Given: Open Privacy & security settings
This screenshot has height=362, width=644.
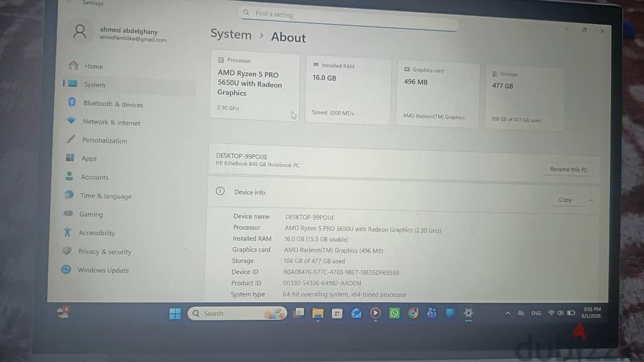Looking at the screenshot, I should click(x=105, y=252).
